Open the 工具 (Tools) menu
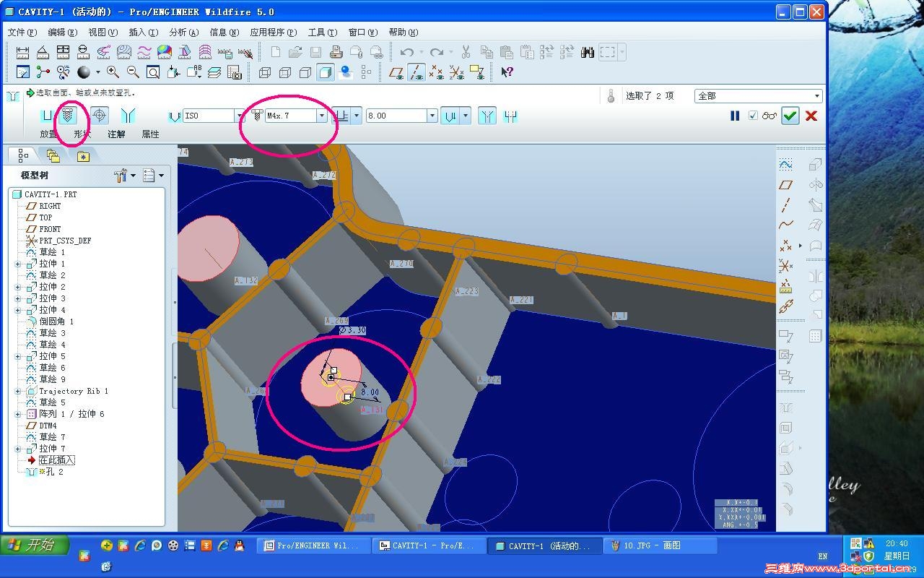Viewport: 924px width, 578px height. (x=322, y=32)
